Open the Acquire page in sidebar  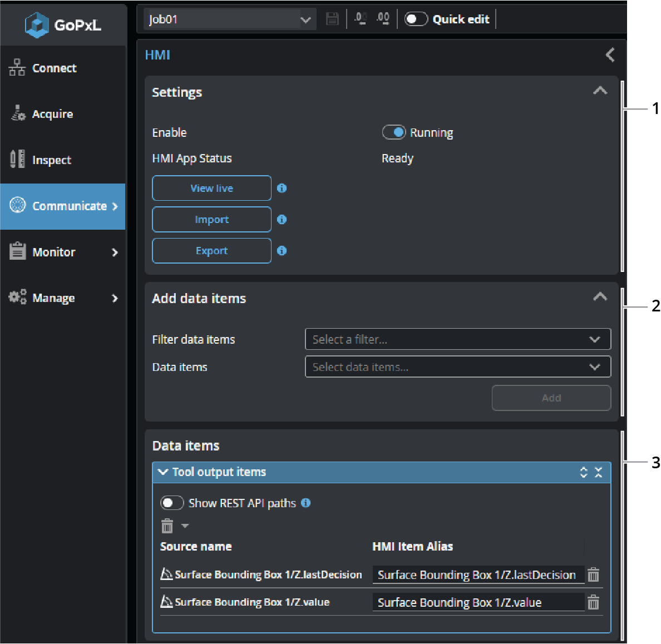[52, 114]
